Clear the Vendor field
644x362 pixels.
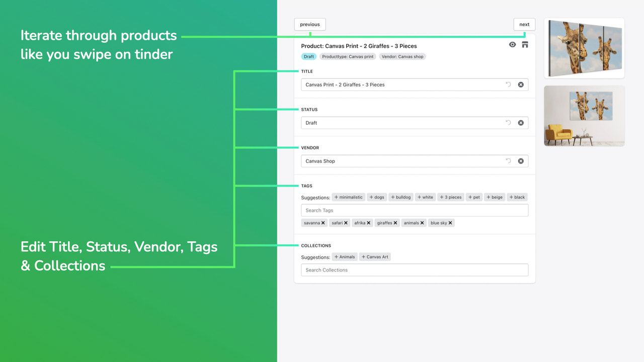tap(521, 161)
